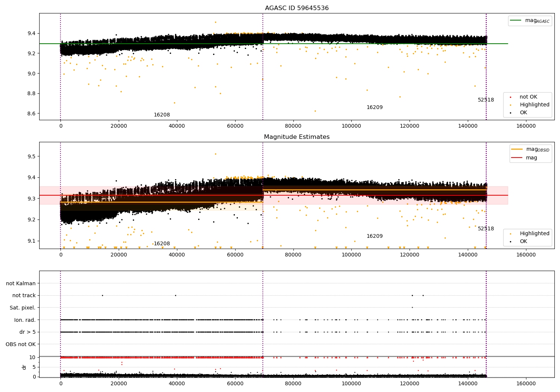Click the 'AGASC ID 59645536' plot title
This screenshot has width=560, height=392.
297,8
